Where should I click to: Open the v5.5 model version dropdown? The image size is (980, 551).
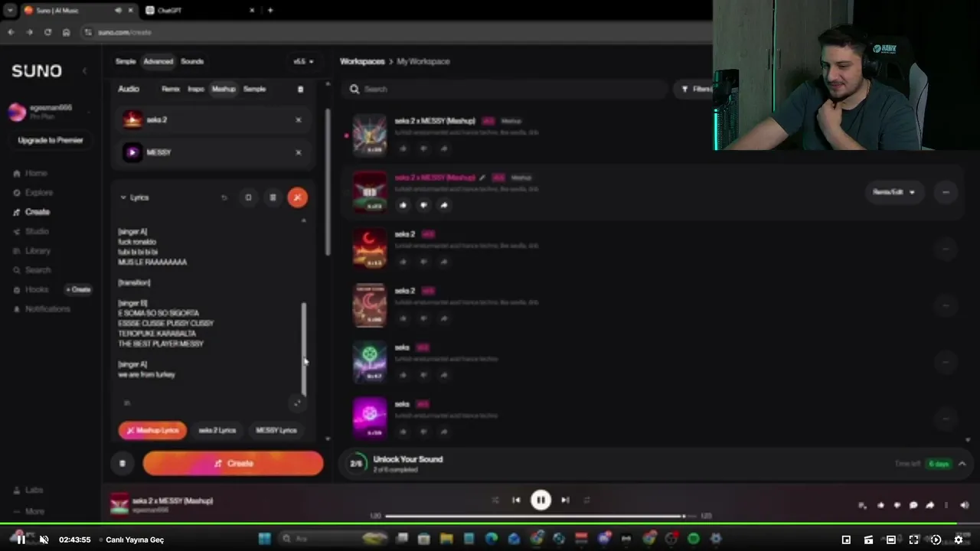(303, 61)
